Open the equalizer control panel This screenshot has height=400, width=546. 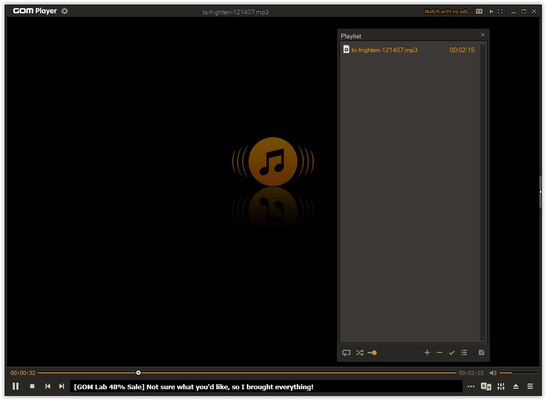coord(501,386)
